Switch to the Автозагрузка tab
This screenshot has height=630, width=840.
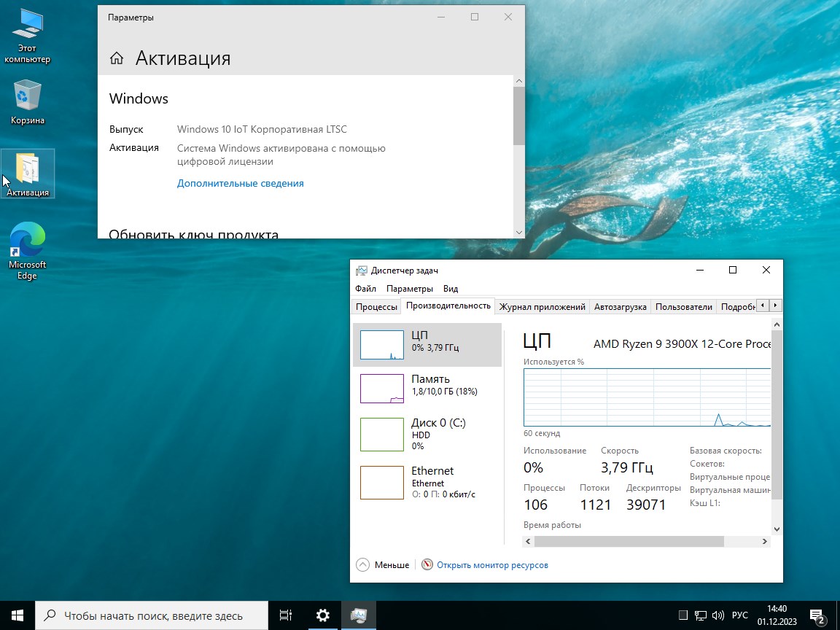point(620,306)
